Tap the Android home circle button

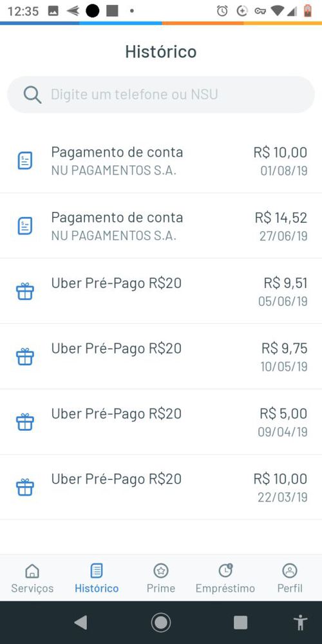[x=161, y=623]
